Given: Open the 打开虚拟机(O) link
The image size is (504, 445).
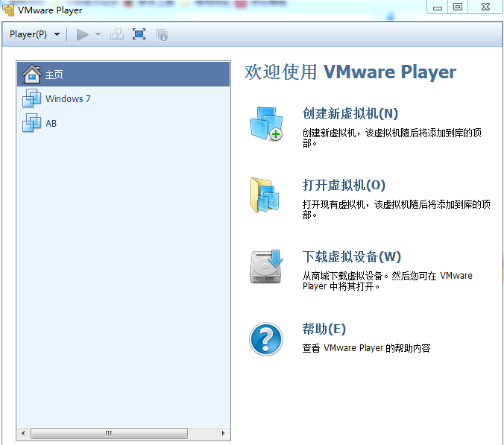Looking at the screenshot, I should coord(344,185).
